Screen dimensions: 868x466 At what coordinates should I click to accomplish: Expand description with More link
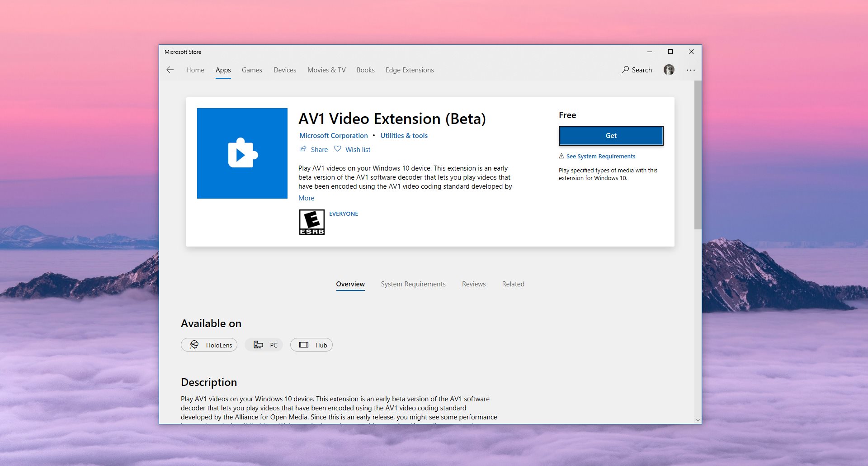(307, 198)
